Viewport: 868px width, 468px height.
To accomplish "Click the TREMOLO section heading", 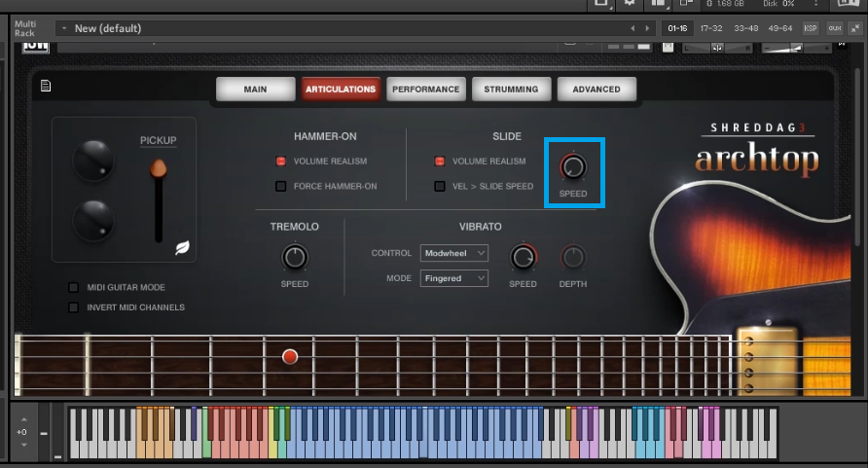I will click(295, 227).
